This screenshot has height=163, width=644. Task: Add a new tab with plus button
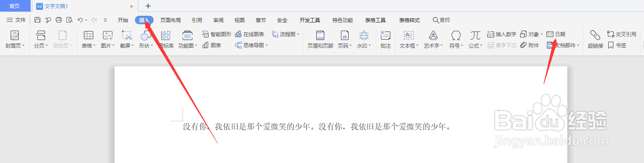(148, 6)
